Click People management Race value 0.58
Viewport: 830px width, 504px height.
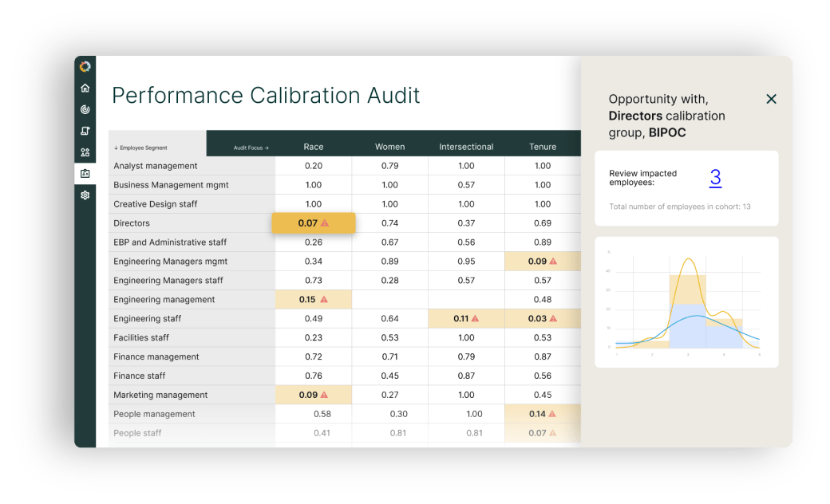tap(322, 414)
